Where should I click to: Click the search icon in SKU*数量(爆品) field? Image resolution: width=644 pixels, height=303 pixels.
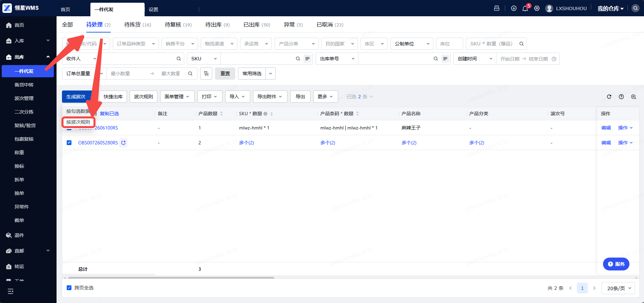(521, 44)
